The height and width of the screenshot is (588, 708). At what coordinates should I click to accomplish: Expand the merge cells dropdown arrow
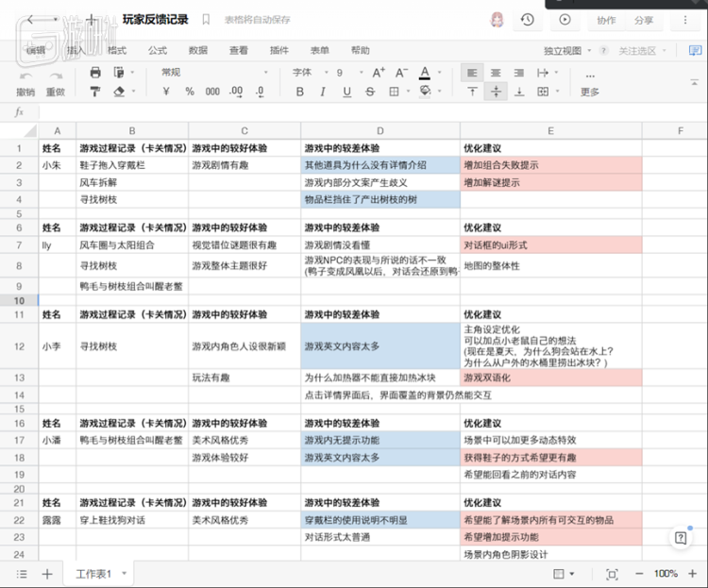557,92
